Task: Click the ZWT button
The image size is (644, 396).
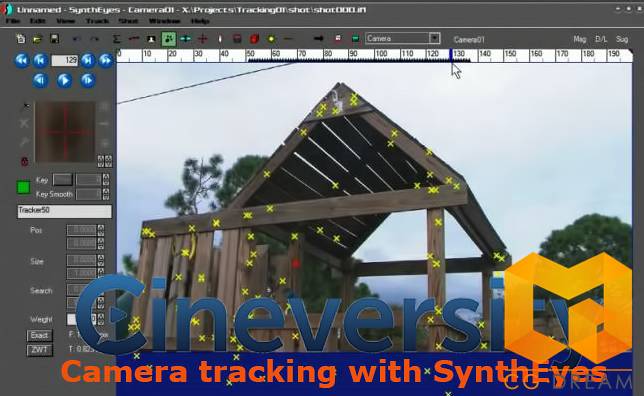Action: click(40, 350)
